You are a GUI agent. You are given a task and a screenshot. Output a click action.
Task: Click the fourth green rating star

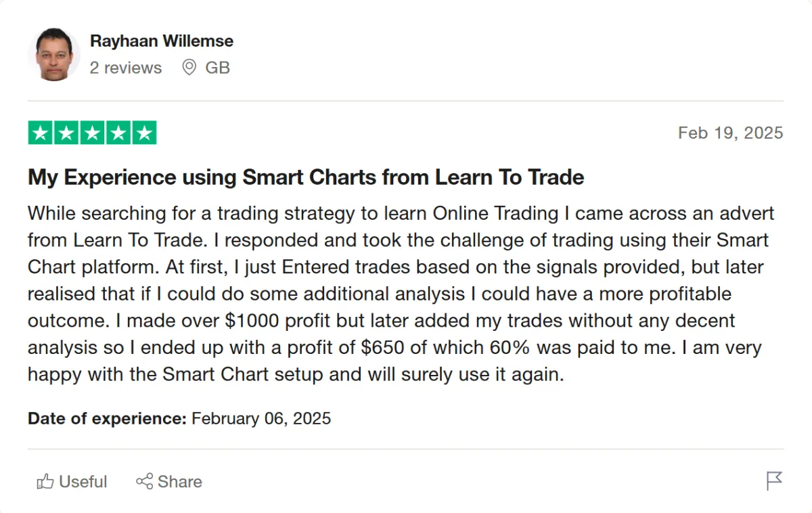(118, 133)
